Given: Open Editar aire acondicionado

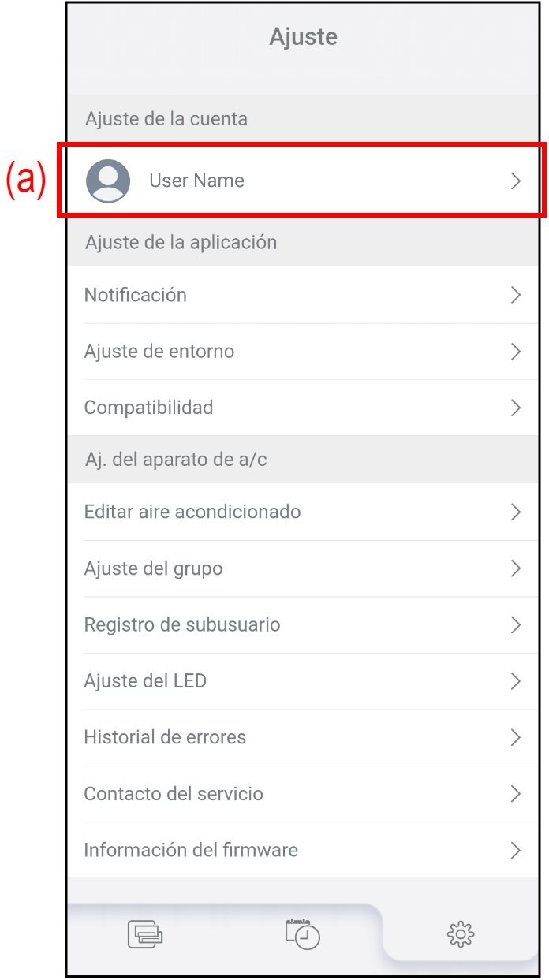Looking at the screenshot, I should coord(192,512).
